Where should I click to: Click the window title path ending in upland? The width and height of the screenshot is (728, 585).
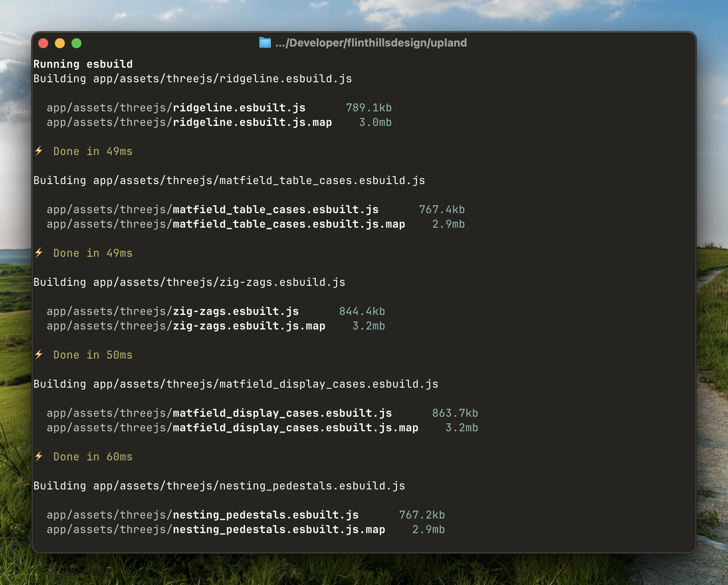click(x=371, y=43)
